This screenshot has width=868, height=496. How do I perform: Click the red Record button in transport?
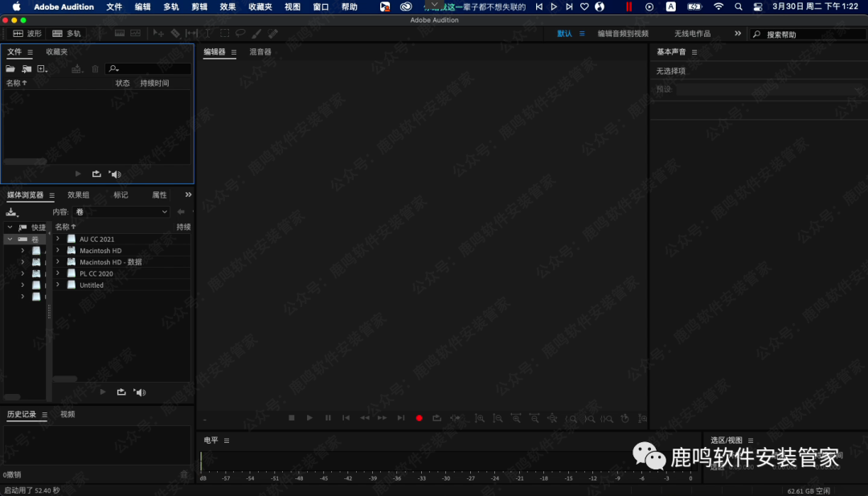tap(419, 418)
